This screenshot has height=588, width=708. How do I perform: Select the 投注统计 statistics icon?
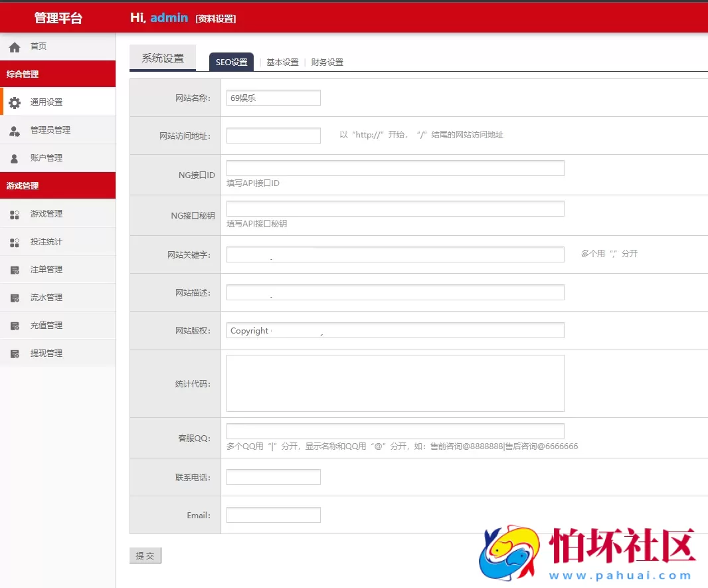(x=15, y=242)
